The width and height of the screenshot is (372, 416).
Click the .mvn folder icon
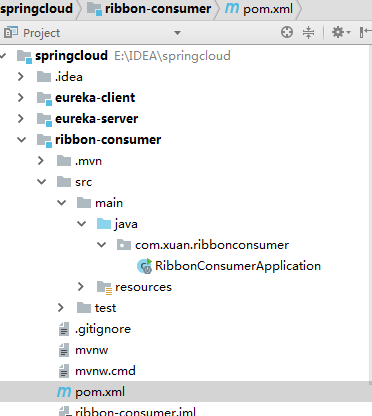coord(64,161)
